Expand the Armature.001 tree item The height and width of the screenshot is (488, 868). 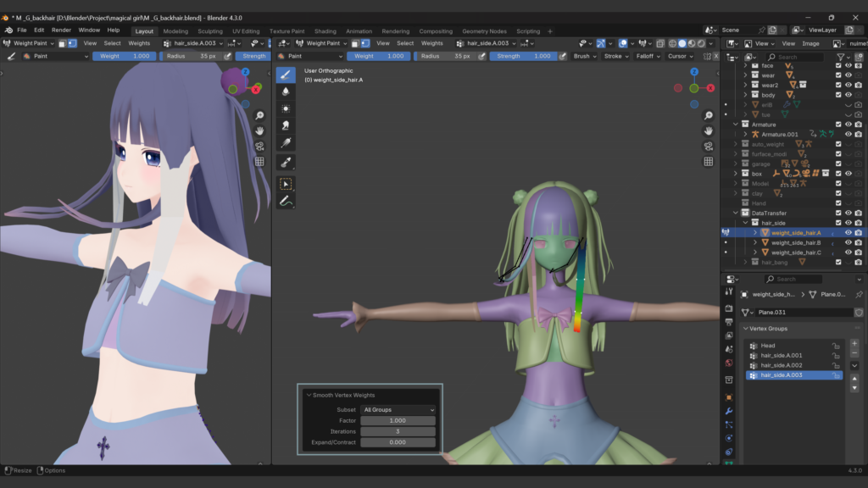click(745, 134)
